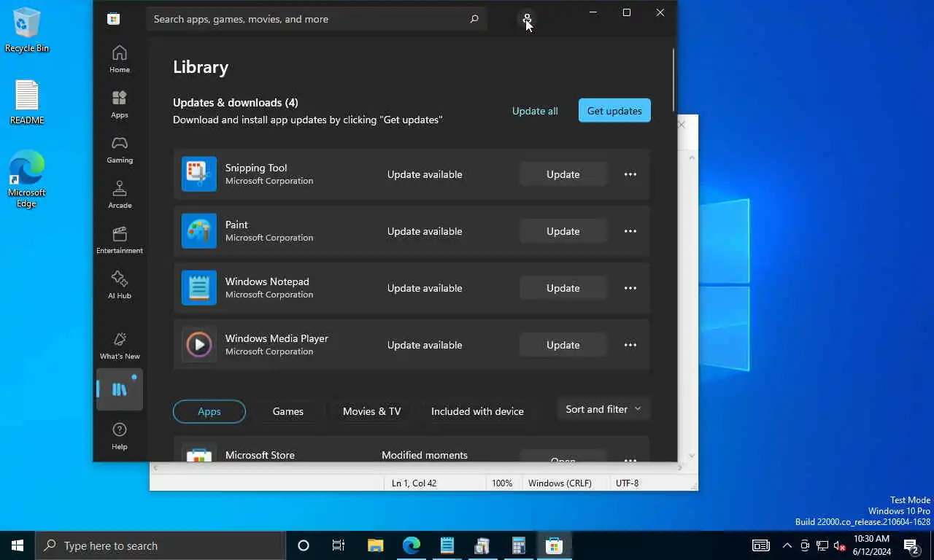Update Windows Notepad
934x560 pixels.
point(563,288)
